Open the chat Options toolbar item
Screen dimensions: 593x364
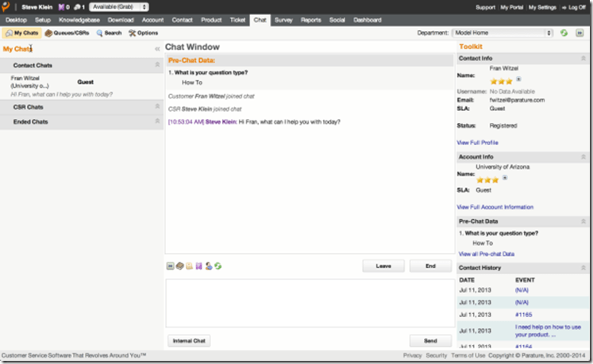pyautogui.click(x=143, y=33)
